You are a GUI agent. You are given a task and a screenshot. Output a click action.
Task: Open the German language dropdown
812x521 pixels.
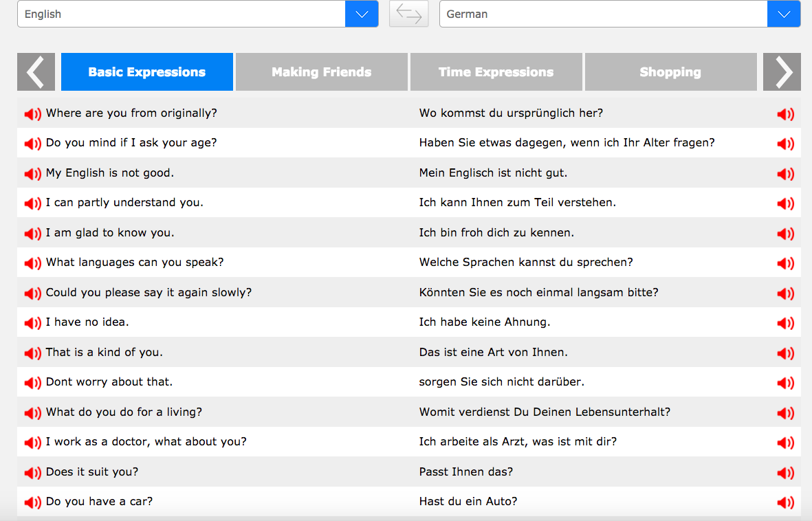783,14
